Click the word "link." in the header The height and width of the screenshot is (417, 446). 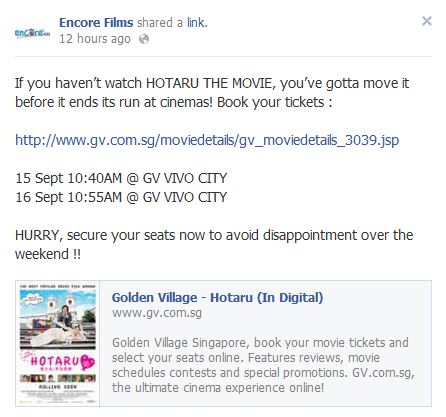coord(197,23)
